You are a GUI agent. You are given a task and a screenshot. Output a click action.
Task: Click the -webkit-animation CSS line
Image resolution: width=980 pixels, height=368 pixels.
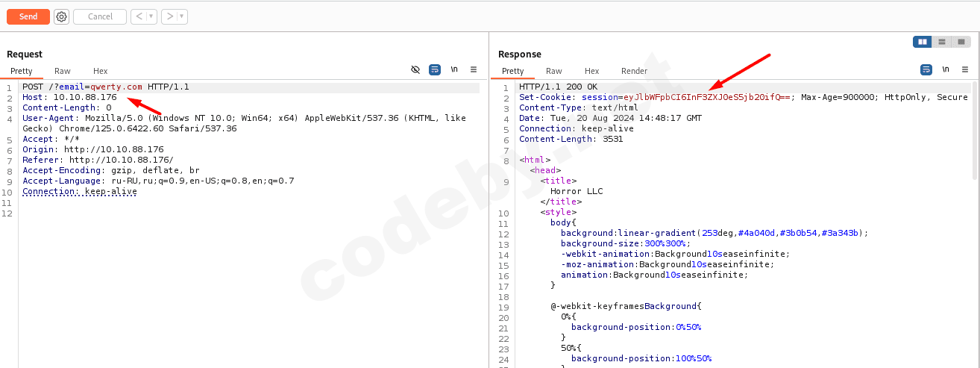[675, 254]
